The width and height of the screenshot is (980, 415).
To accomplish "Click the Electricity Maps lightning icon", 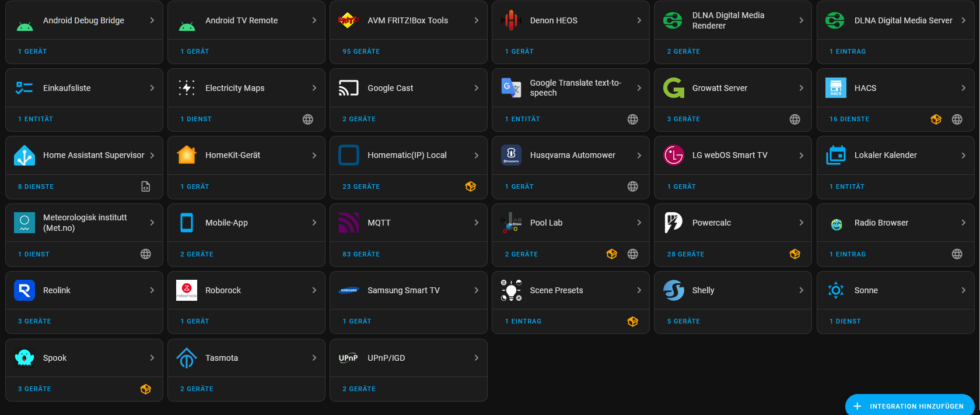I will point(187,88).
